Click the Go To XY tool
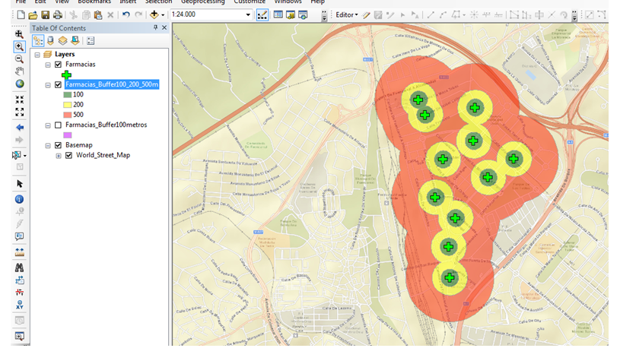Viewport: 620px width, 364px height. (x=19, y=305)
